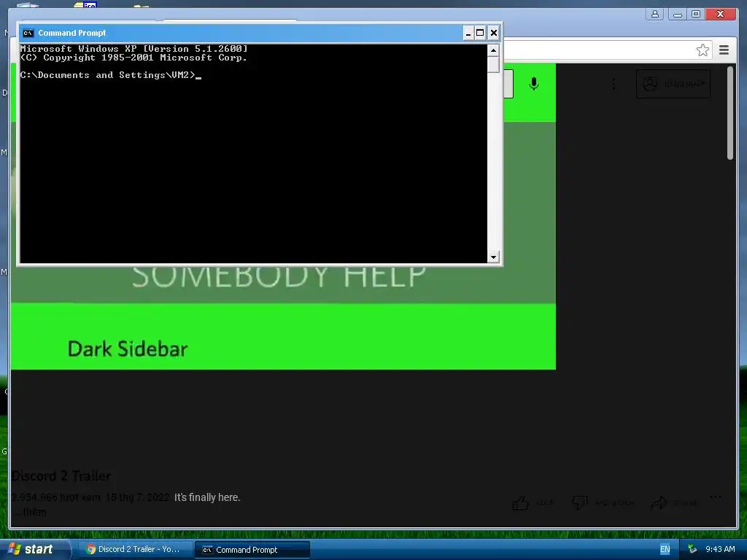Viewport: 747px width, 560px height.
Task: Close the Command Prompt window
Action: (494, 33)
